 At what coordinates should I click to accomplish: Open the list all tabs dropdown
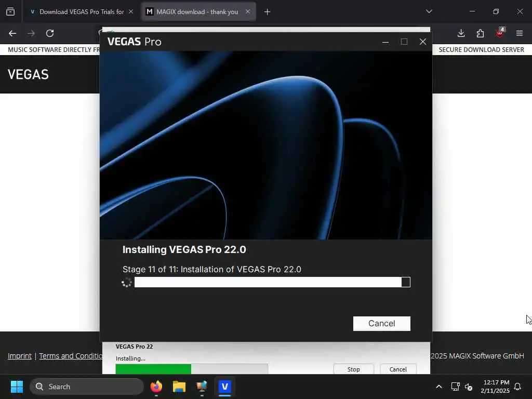pyautogui.click(x=429, y=11)
